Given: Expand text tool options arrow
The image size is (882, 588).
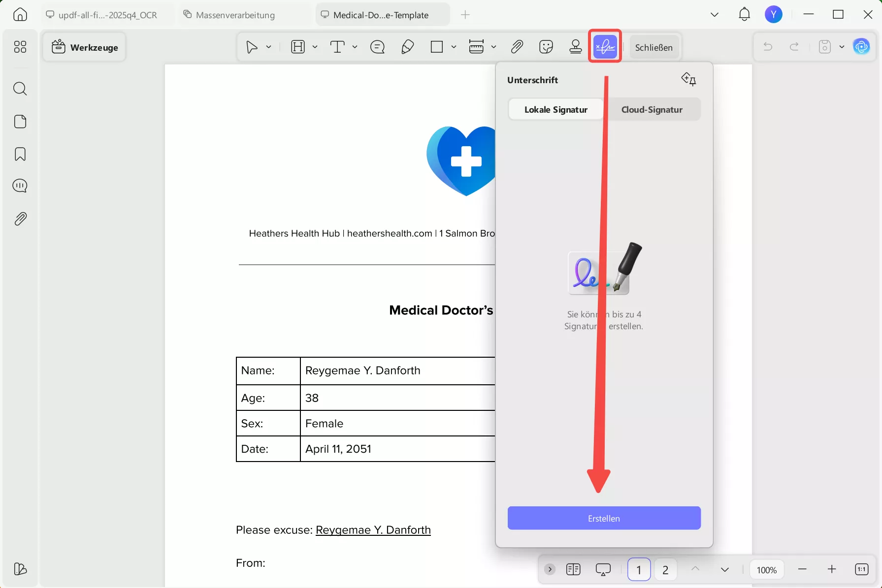Looking at the screenshot, I should (x=355, y=47).
